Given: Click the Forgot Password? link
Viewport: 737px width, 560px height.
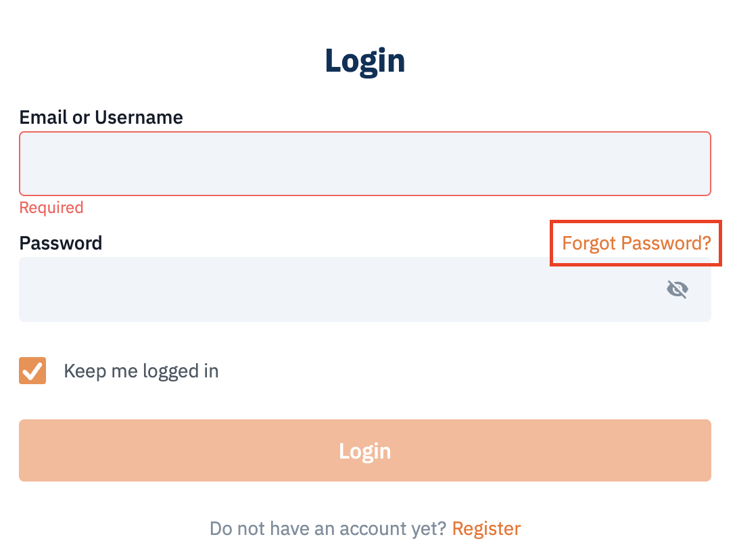Looking at the screenshot, I should (x=636, y=243).
